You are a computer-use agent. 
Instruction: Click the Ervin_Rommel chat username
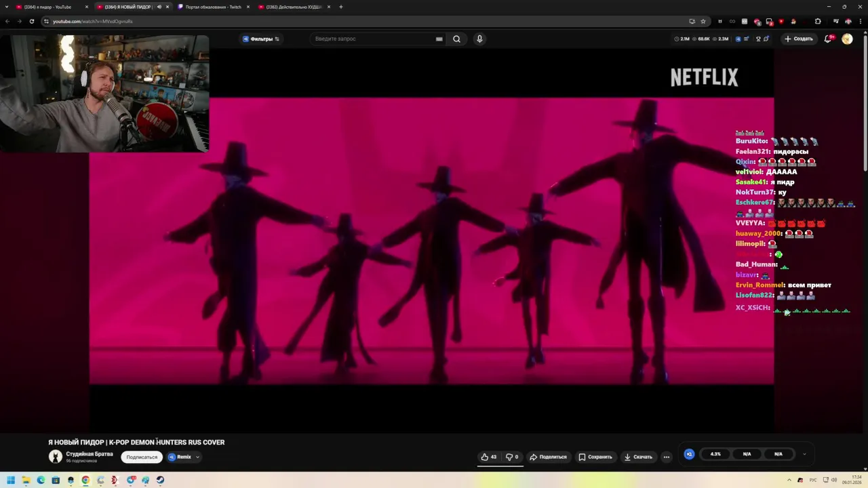[x=759, y=285]
